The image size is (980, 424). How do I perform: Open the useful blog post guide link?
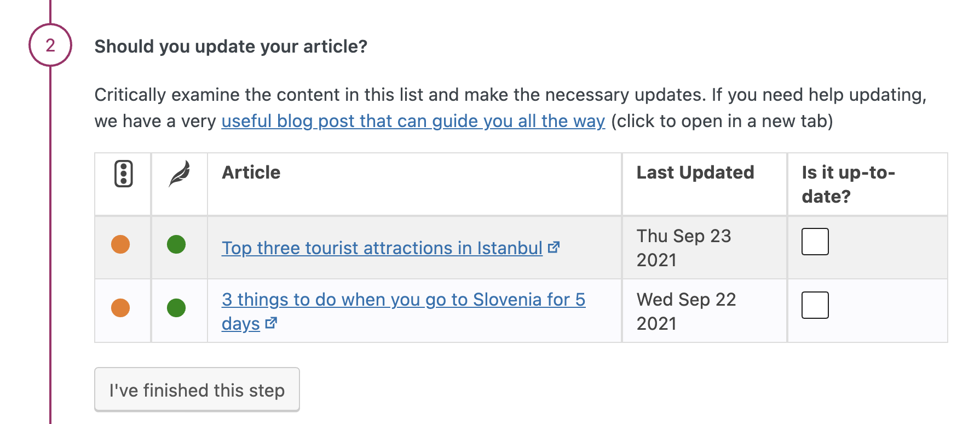(413, 121)
